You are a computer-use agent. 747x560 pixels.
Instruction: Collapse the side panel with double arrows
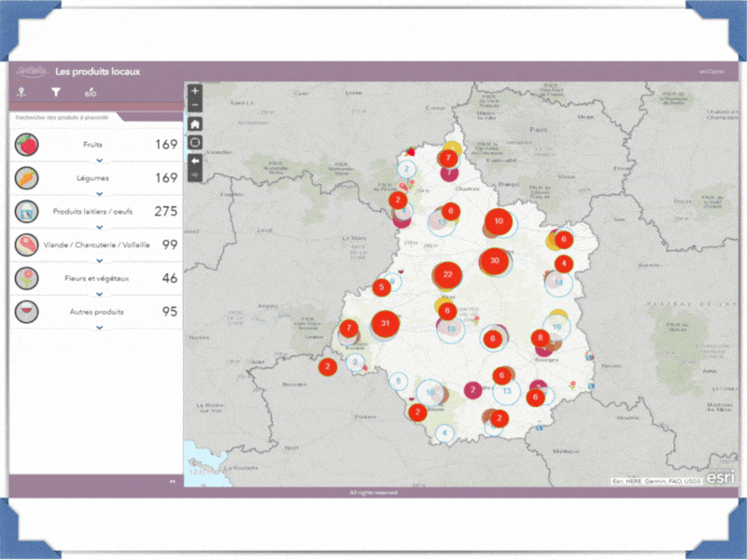[x=172, y=482]
